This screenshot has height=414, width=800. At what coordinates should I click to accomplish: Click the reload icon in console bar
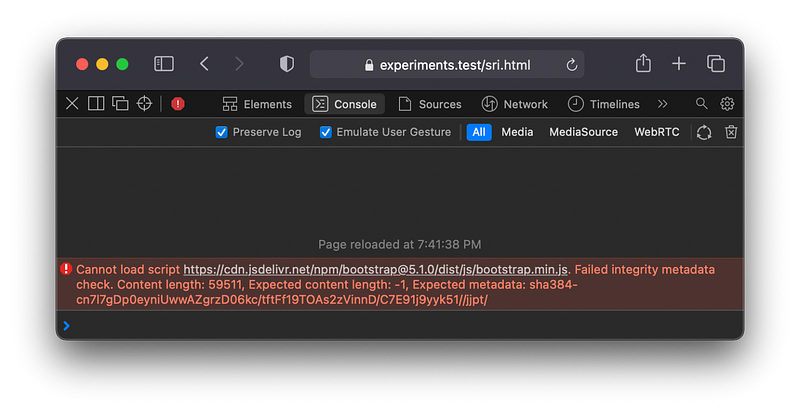704,132
